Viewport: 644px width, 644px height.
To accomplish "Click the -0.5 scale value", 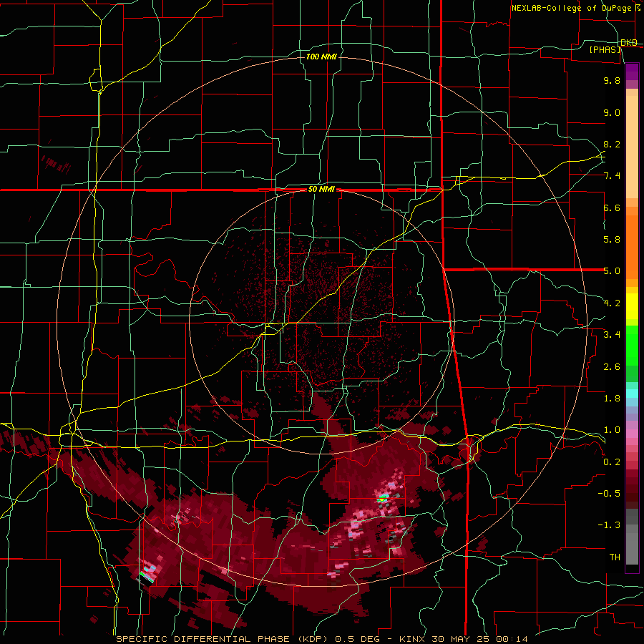I will [x=609, y=494].
